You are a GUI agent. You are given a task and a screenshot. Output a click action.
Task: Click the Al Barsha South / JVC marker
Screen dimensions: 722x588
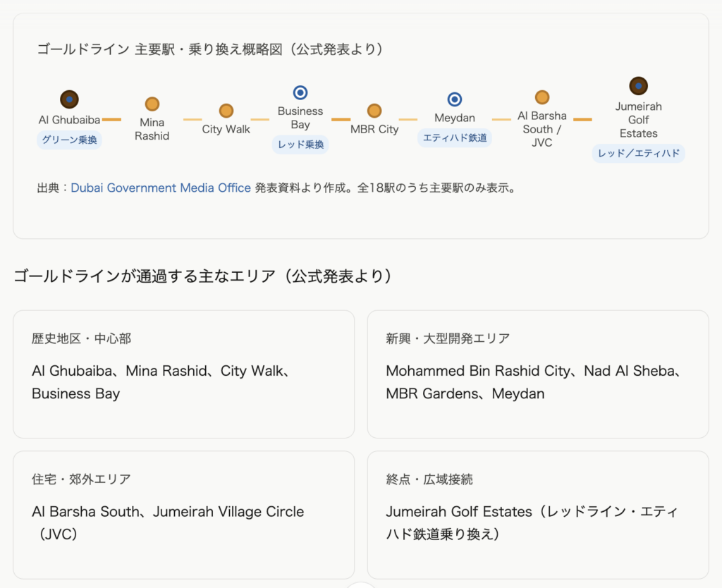542,97
